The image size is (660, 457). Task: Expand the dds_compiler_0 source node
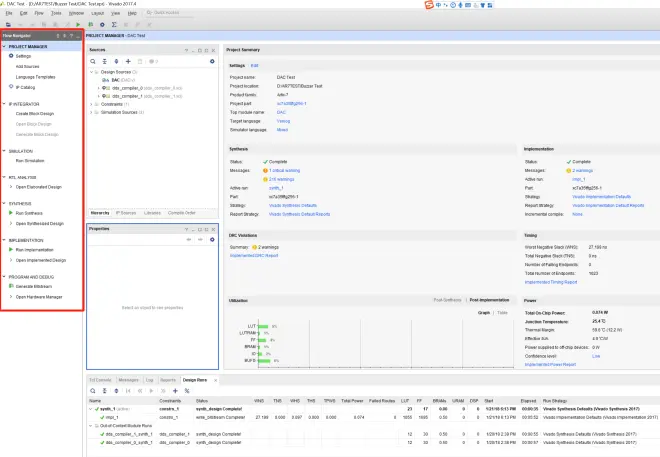click(x=98, y=88)
